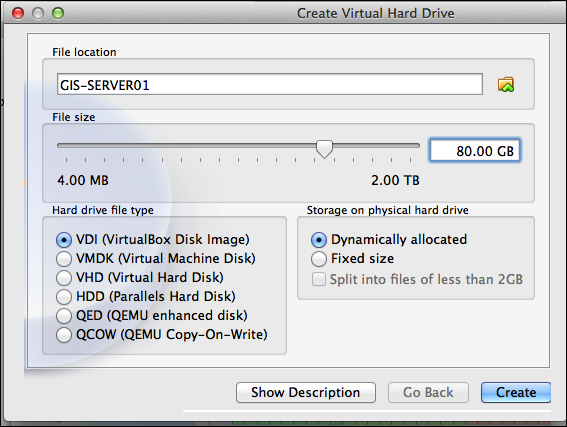Click the file size slider handle
Screen dimensions: 567x427
324,149
